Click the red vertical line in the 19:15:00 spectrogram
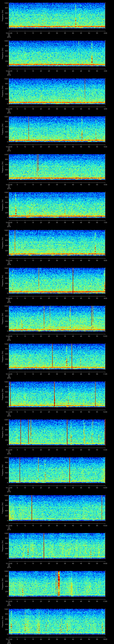 [44, 546]
